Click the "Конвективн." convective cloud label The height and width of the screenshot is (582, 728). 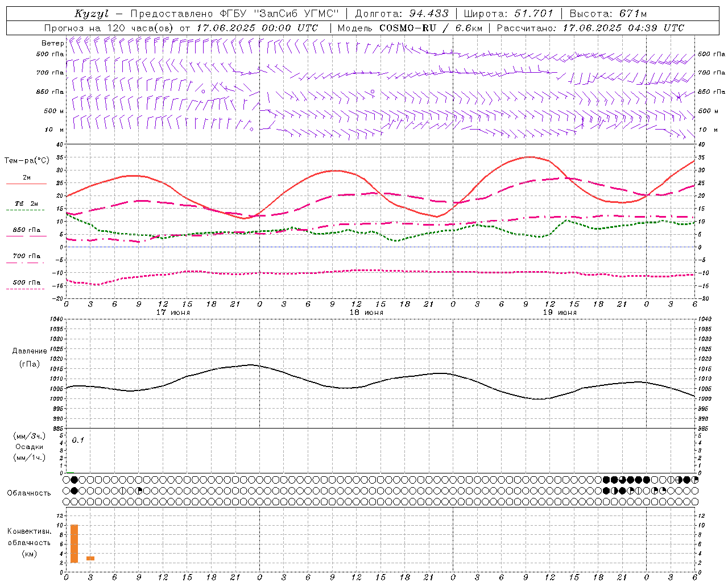tap(30, 531)
